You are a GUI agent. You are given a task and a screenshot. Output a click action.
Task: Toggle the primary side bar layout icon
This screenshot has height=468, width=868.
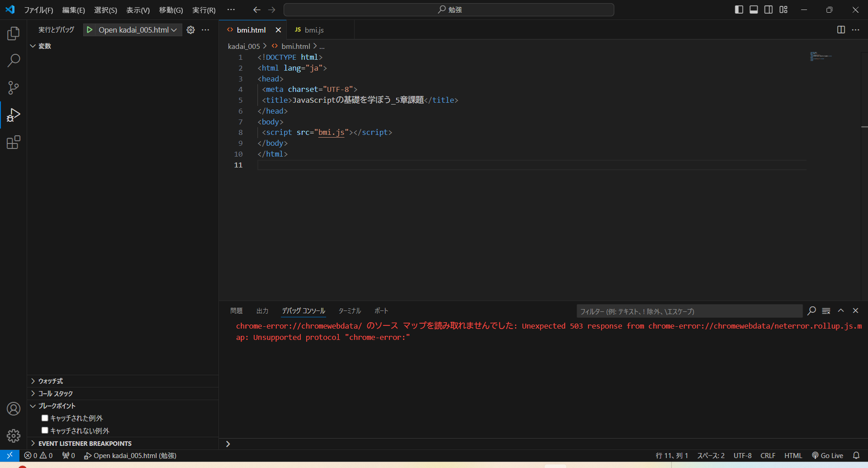(739, 10)
